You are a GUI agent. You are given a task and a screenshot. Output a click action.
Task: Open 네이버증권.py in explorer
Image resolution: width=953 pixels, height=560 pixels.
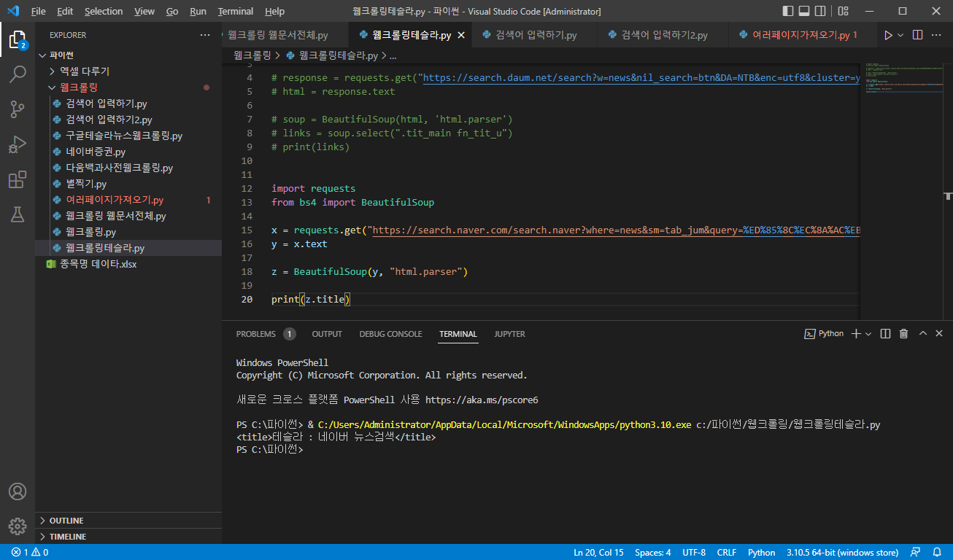click(128, 152)
